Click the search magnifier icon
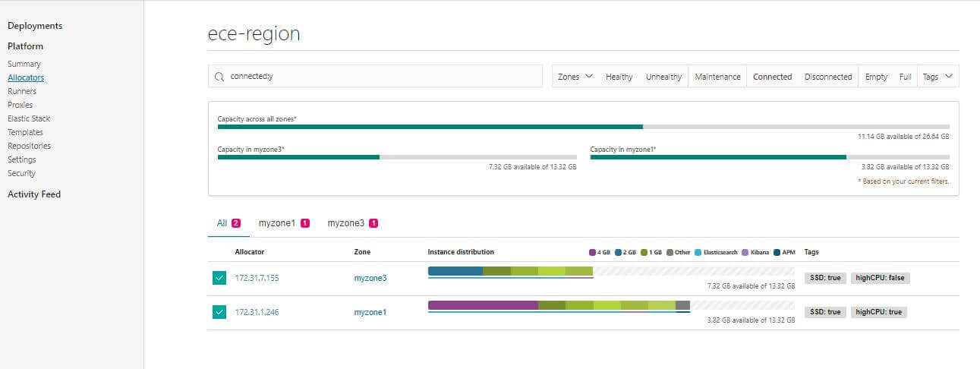 tap(219, 77)
